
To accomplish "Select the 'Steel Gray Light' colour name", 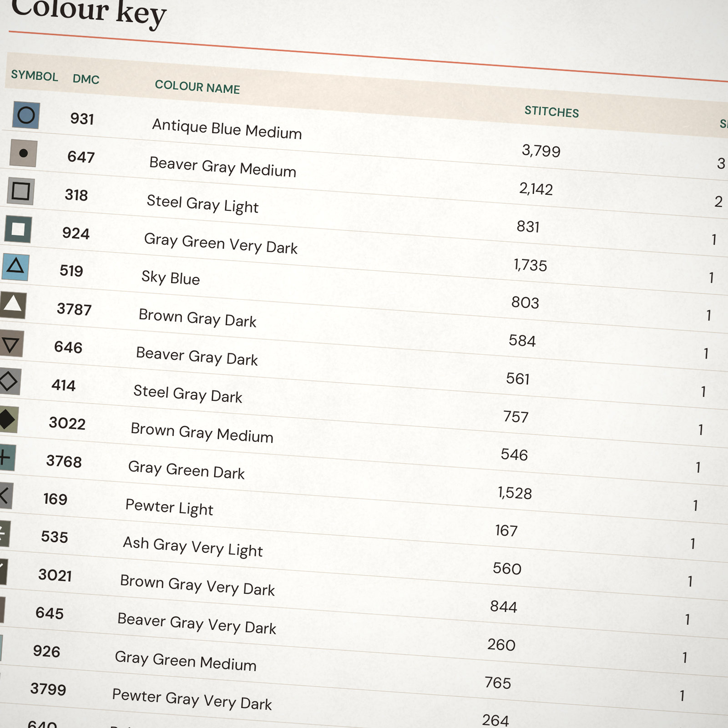I will pyautogui.click(x=202, y=203).
